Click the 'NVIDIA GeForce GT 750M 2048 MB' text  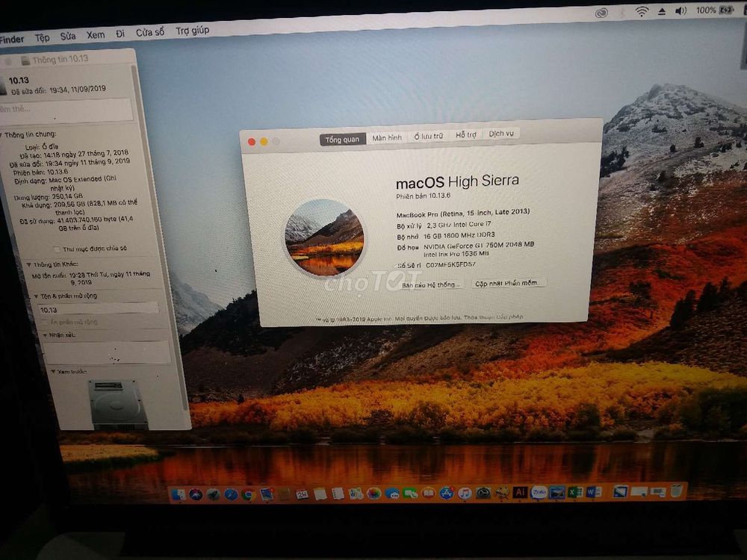(479, 246)
